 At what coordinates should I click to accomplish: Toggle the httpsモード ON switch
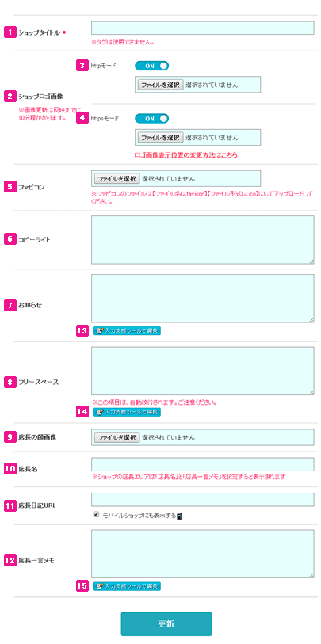(151, 119)
